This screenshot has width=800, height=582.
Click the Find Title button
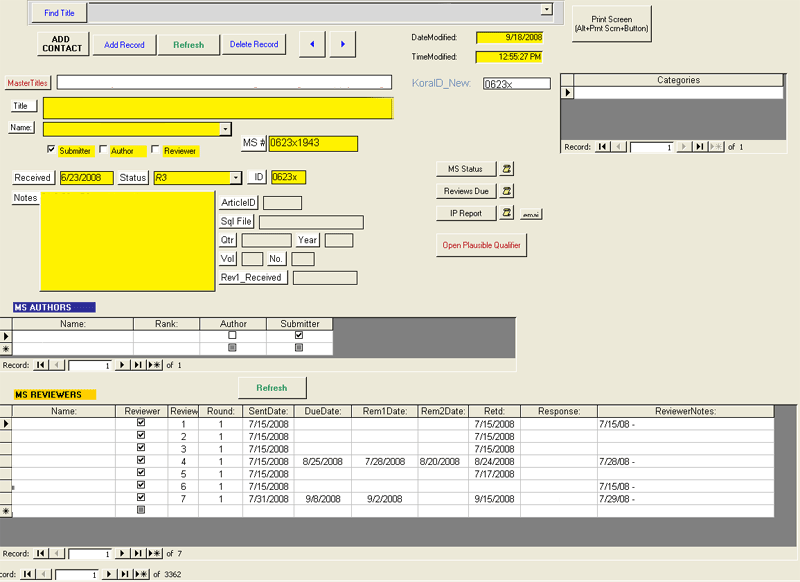click(x=59, y=13)
